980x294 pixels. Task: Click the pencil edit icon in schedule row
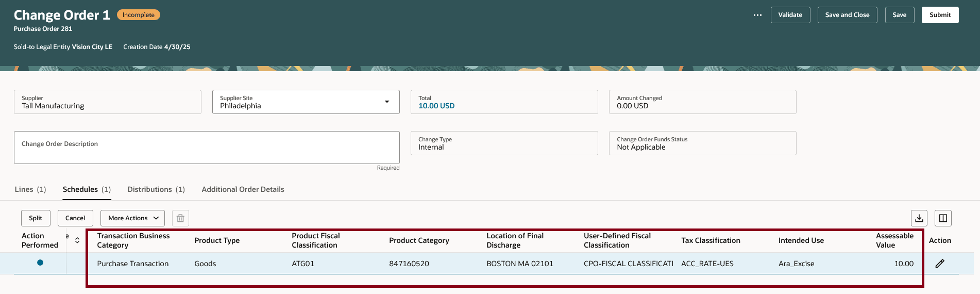point(940,264)
